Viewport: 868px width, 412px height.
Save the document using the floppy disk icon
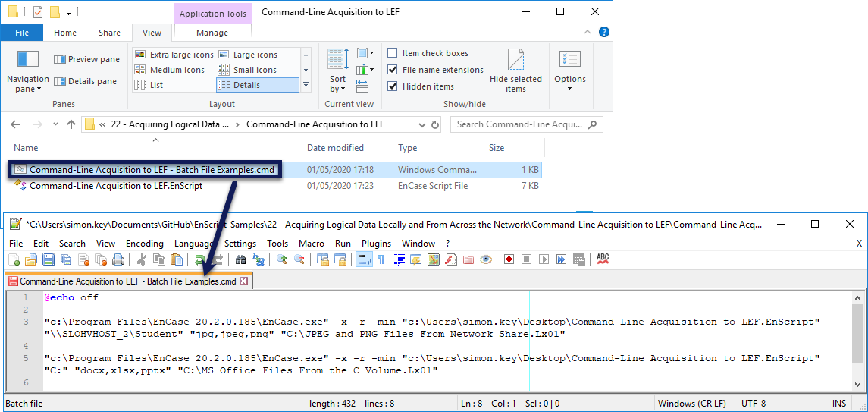[49, 259]
